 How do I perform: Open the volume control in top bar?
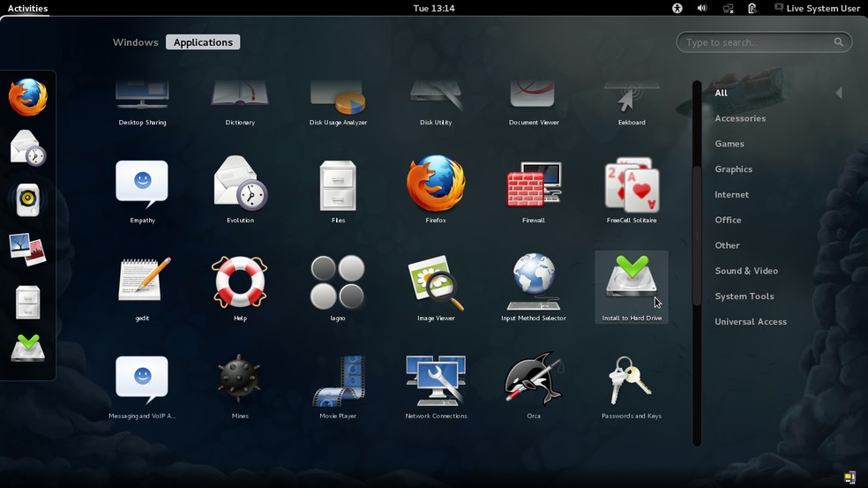click(x=702, y=8)
